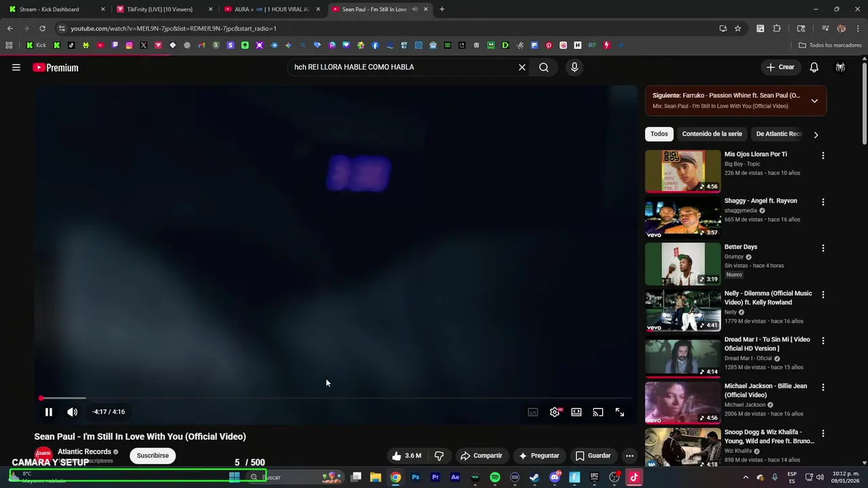
Task: Open the Atlantic Records channel link
Action: click(x=84, y=451)
